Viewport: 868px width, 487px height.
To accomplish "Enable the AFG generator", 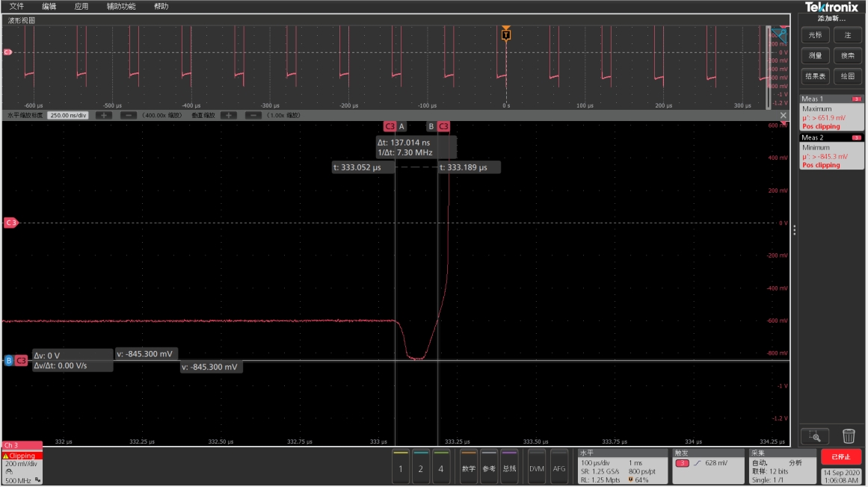I will point(559,468).
